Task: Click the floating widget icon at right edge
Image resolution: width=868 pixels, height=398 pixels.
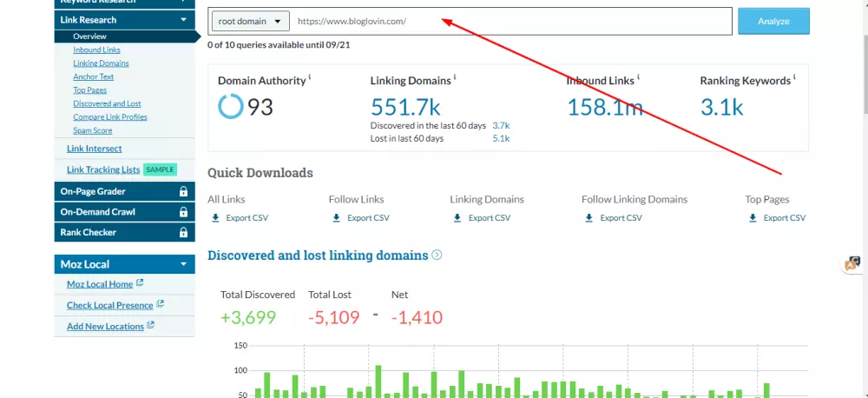Action: [x=853, y=264]
